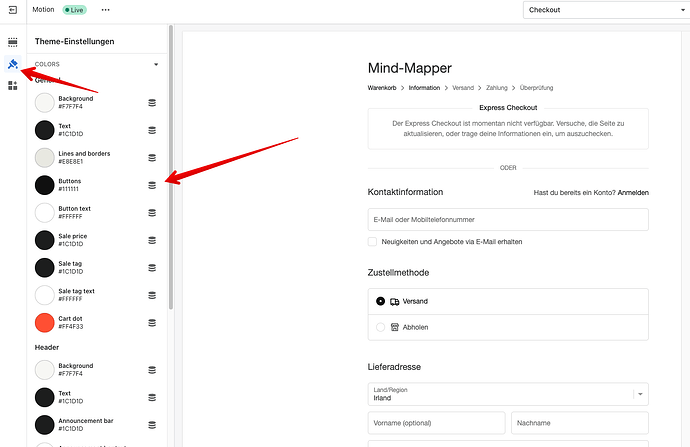Click the Nachname input field
The width and height of the screenshot is (690, 447).
(x=580, y=423)
